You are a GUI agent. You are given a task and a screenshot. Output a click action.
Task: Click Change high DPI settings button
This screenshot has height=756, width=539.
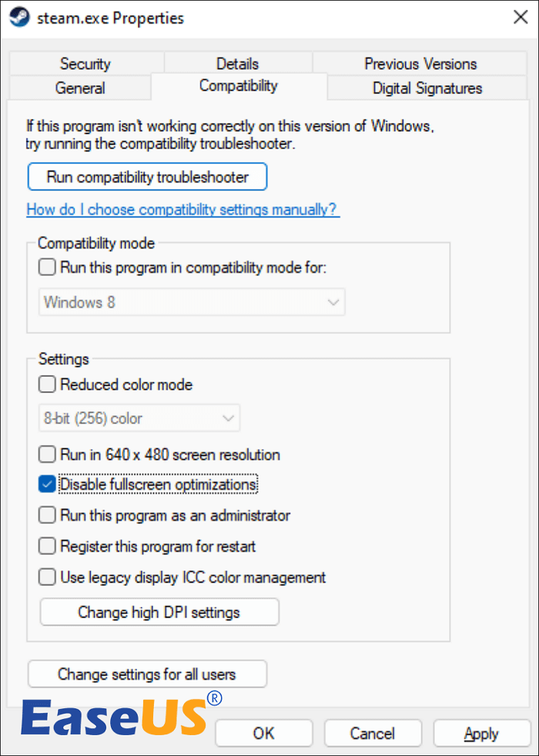point(159,613)
